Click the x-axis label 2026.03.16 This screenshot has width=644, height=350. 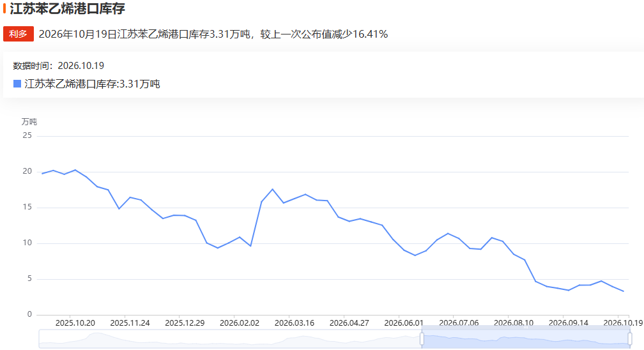[295, 323]
